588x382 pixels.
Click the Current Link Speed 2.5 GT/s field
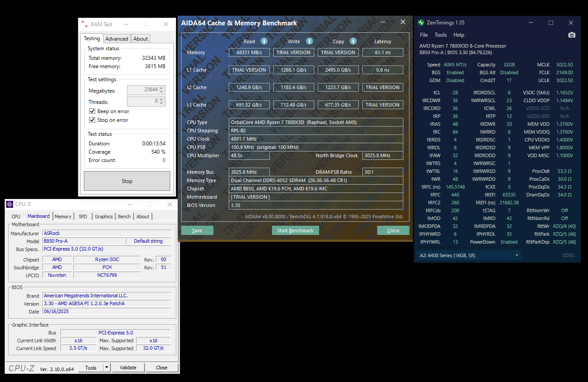click(x=79, y=348)
